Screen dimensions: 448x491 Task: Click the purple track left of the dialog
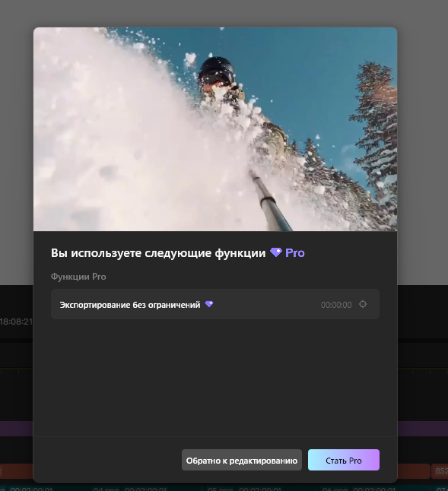[16, 429]
